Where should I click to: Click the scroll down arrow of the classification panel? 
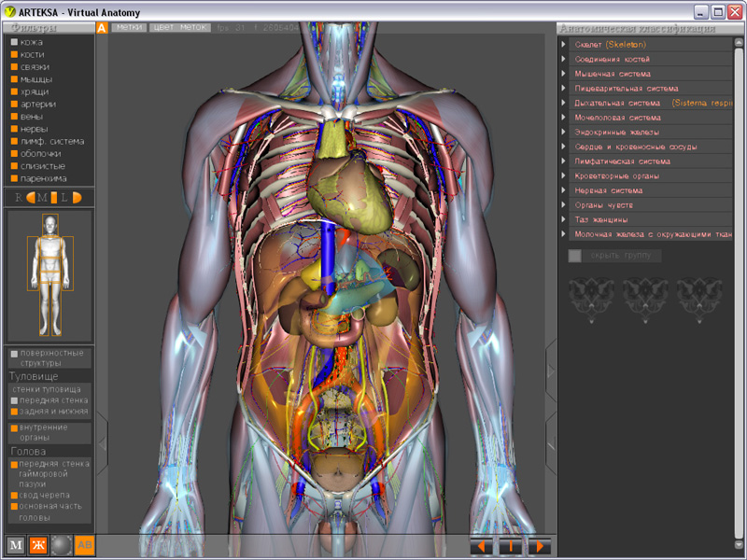pyautogui.click(x=739, y=544)
